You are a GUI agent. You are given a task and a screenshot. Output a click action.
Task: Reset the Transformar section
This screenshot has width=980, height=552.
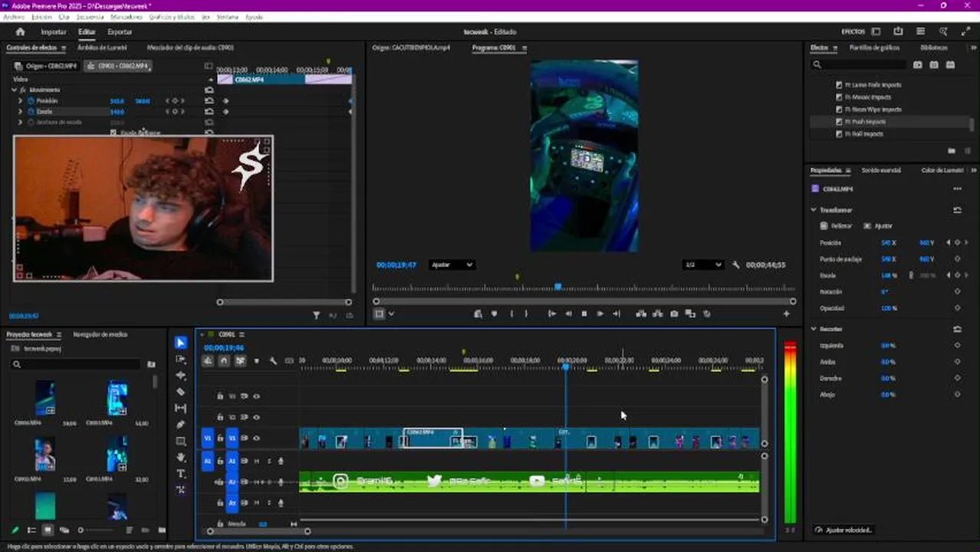tap(957, 209)
